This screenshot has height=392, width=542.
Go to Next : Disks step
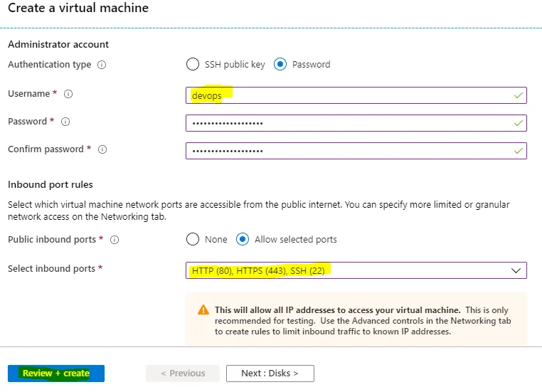pyautogui.click(x=270, y=374)
